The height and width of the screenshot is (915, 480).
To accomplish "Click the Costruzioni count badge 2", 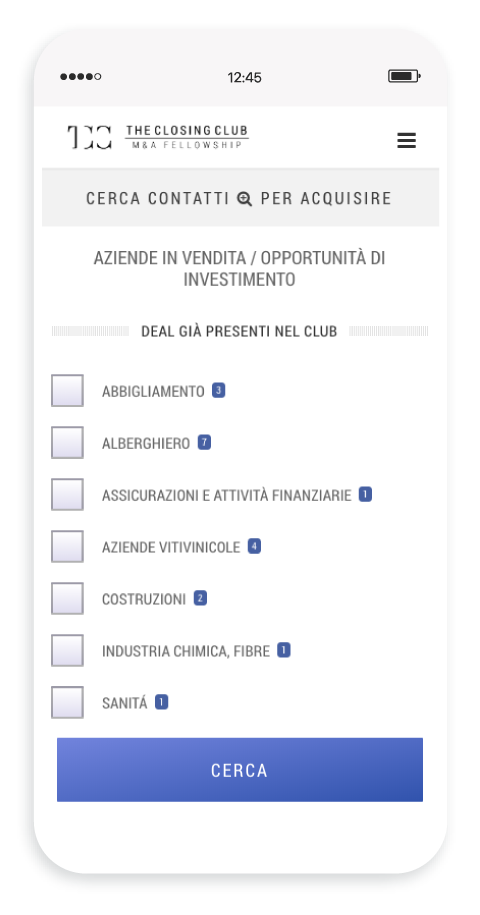I will [200, 598].
